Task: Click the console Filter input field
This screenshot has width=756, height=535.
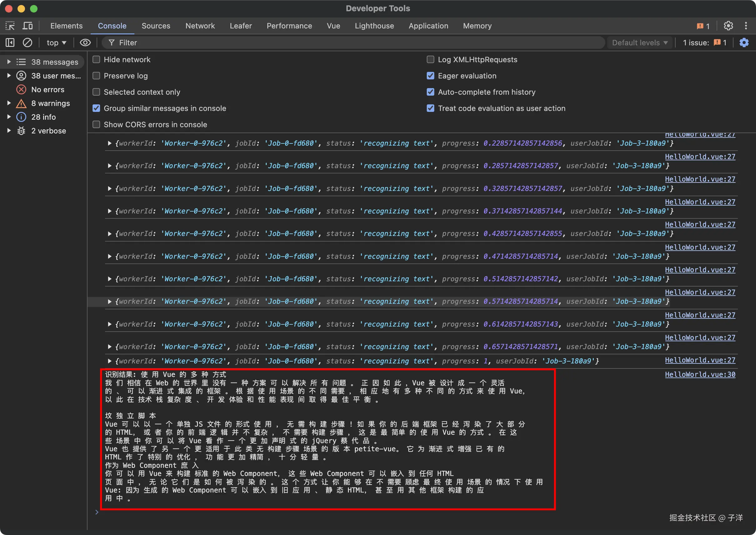Action: [330, 42]
